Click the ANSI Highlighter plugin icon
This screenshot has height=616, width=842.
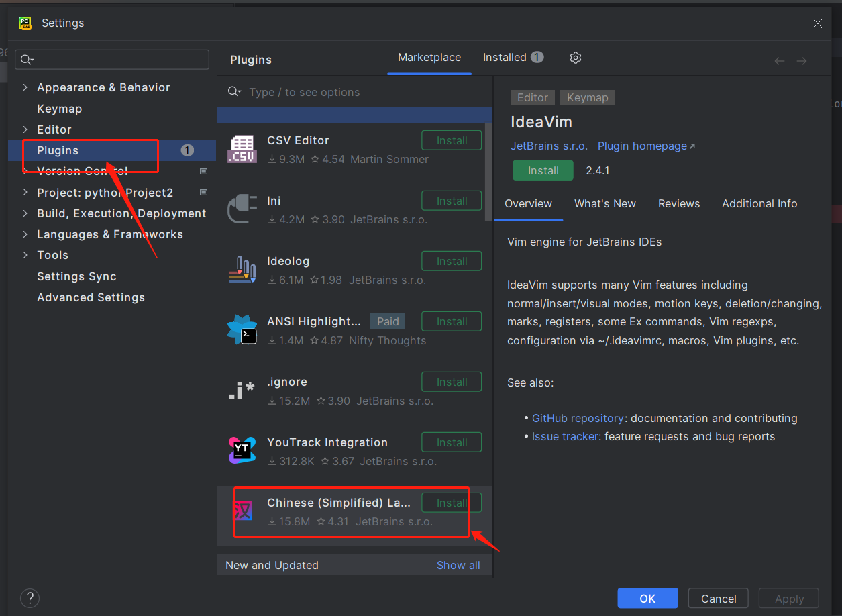point(242,330)
